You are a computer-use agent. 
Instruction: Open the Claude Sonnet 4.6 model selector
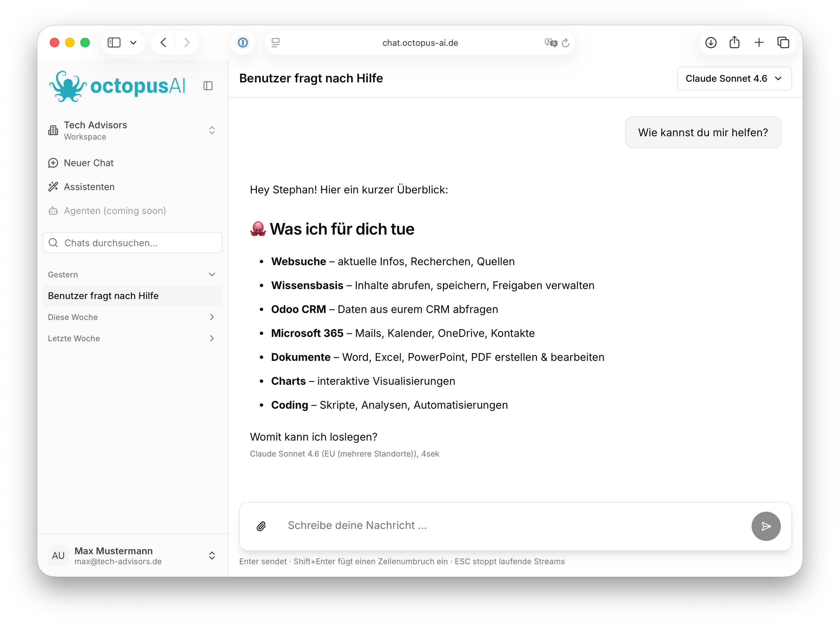click(734, 78)
